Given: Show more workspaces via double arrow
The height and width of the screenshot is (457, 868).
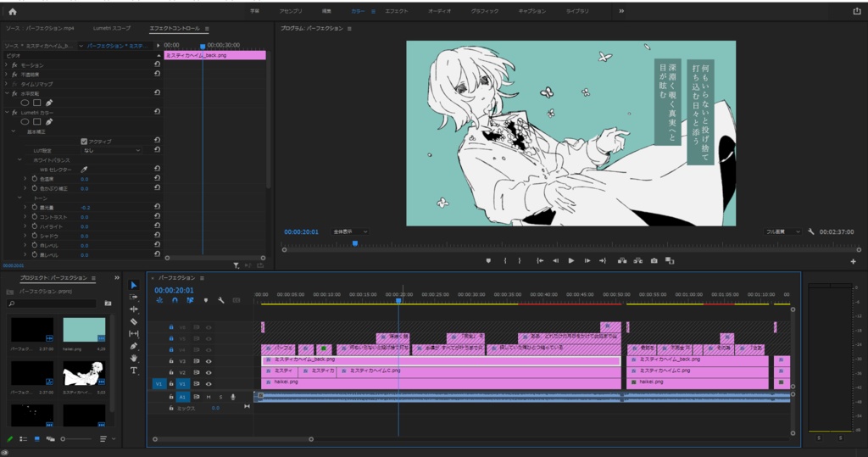Looking at the screenshot, I should click(x=621, y=11).
